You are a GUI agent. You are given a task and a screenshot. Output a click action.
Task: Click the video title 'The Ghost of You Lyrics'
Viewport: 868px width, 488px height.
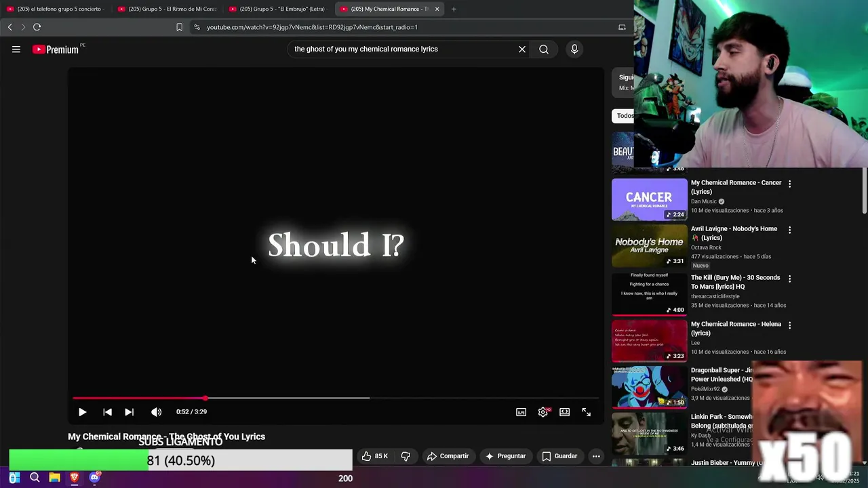[x=166, y=436]
